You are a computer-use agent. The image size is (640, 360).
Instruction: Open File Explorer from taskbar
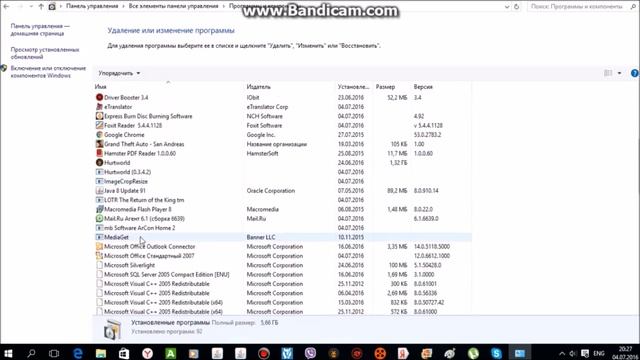[101, 353]
